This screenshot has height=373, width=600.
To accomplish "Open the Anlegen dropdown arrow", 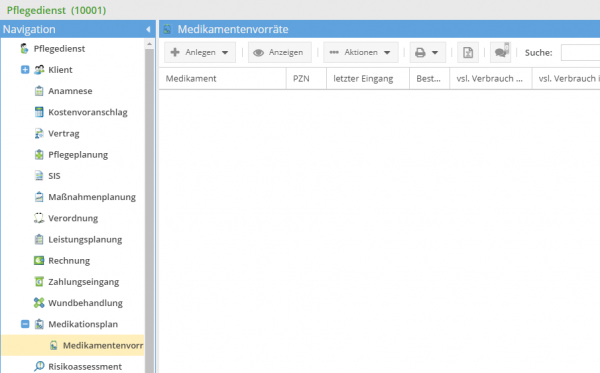I will 225,52.
